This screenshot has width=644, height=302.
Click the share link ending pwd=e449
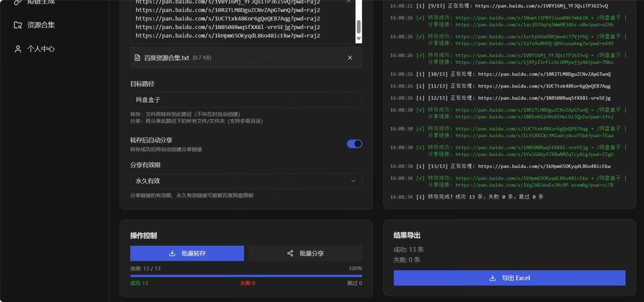[534, 43]
